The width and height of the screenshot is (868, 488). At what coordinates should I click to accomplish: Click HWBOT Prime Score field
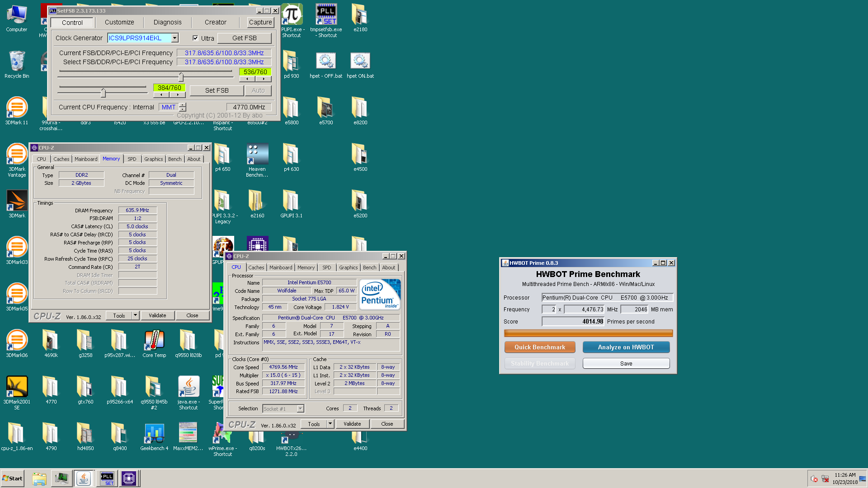[x=573, y=321]
